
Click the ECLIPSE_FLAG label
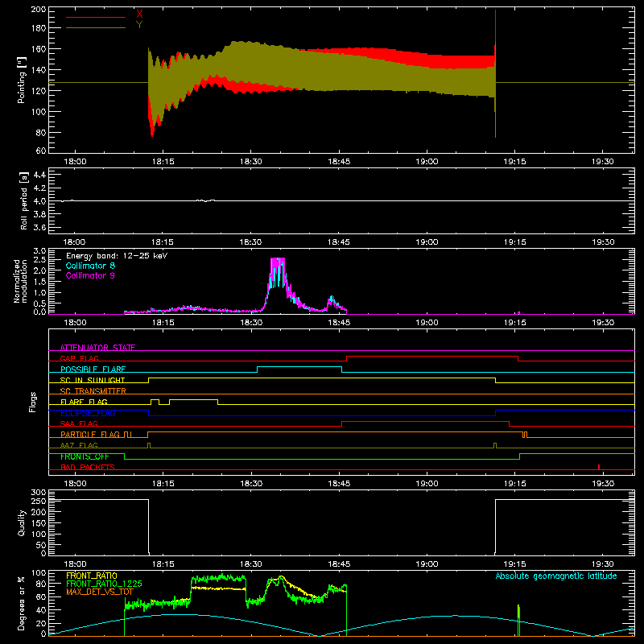[x=88, y=413]
